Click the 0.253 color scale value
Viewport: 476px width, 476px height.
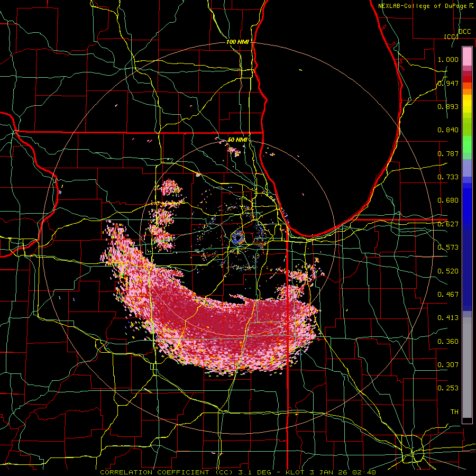click(x=448, y=388)
